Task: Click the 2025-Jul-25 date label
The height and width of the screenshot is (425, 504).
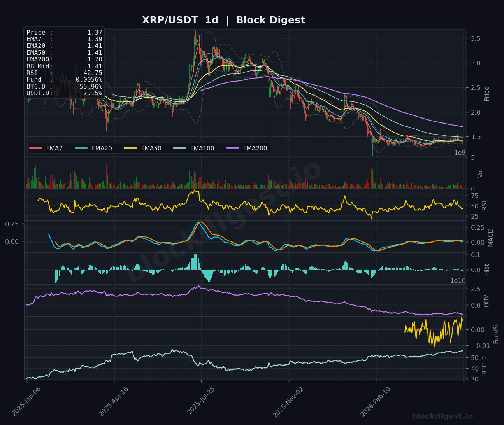Action: tap(201, 401)
